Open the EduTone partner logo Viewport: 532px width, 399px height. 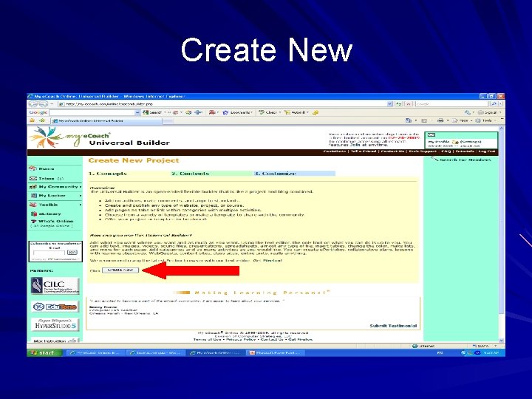coord(55,307)
